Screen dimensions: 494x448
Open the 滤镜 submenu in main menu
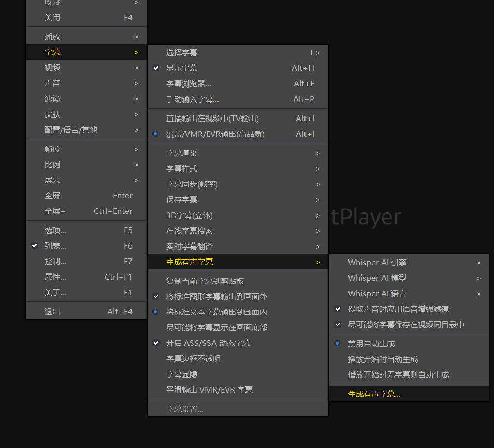[x=52, y=99]
